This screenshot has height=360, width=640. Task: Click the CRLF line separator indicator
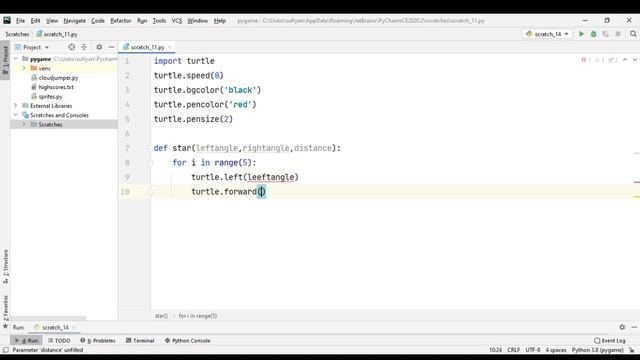pos(513,350)
